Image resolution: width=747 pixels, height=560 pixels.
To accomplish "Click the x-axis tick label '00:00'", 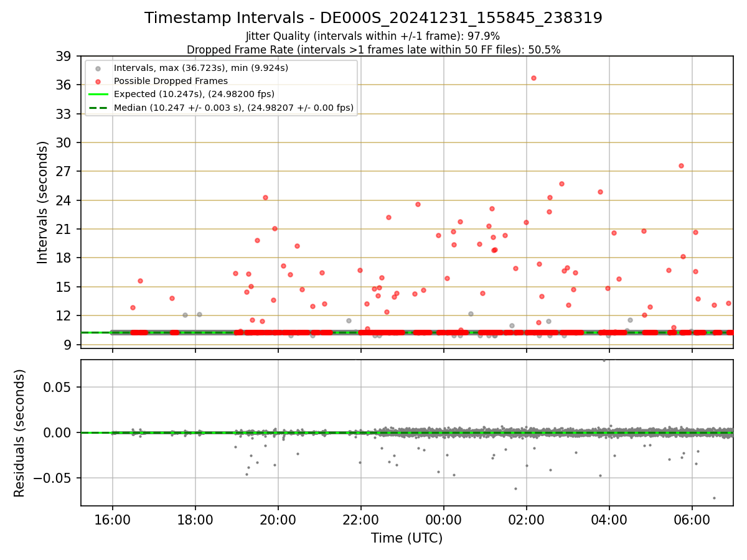I will (x=444, y=520).
